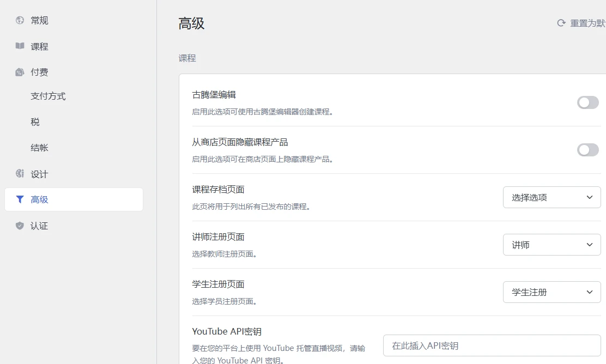The width and height of the screenshot is (606, 364).
Task: Click inside the YouTube API密钥 input field
Action: click(490, 345)
